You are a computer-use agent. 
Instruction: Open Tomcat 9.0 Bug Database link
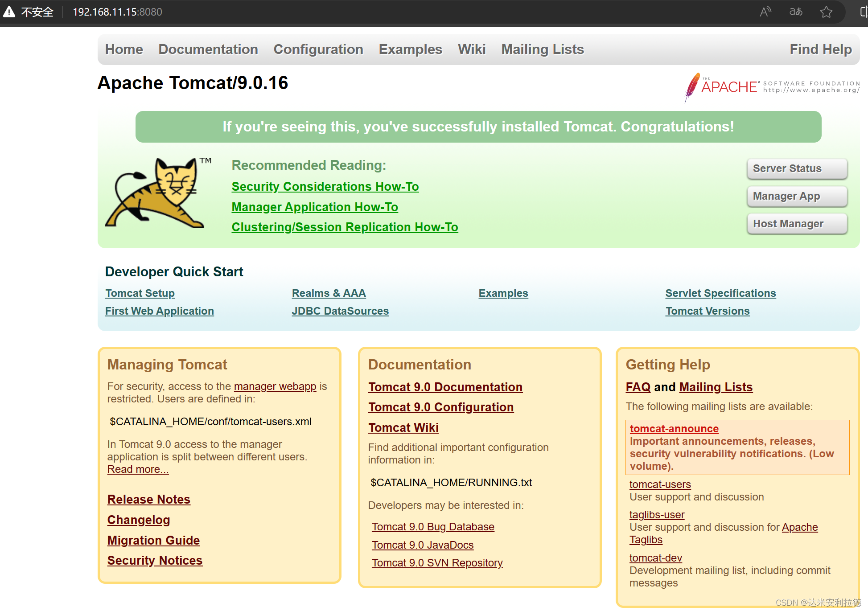tap(433, 527)
